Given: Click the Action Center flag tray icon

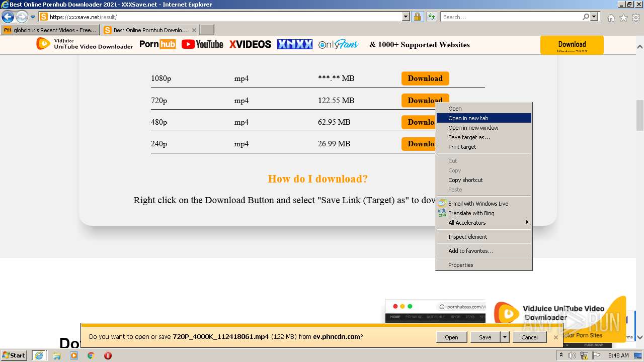Looking at the screenshot, I should [595, 355].
